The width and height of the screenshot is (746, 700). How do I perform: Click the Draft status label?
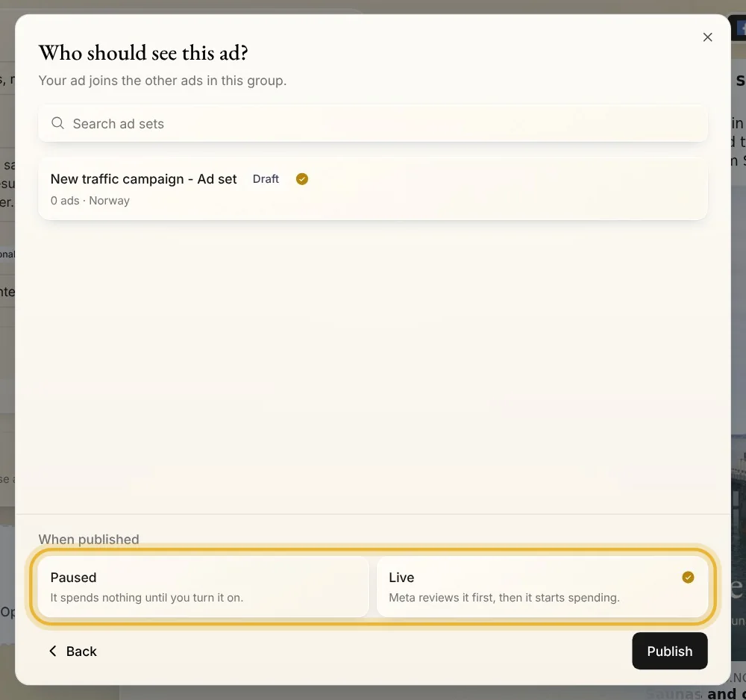pyautogui.click(x=266, y=179)
